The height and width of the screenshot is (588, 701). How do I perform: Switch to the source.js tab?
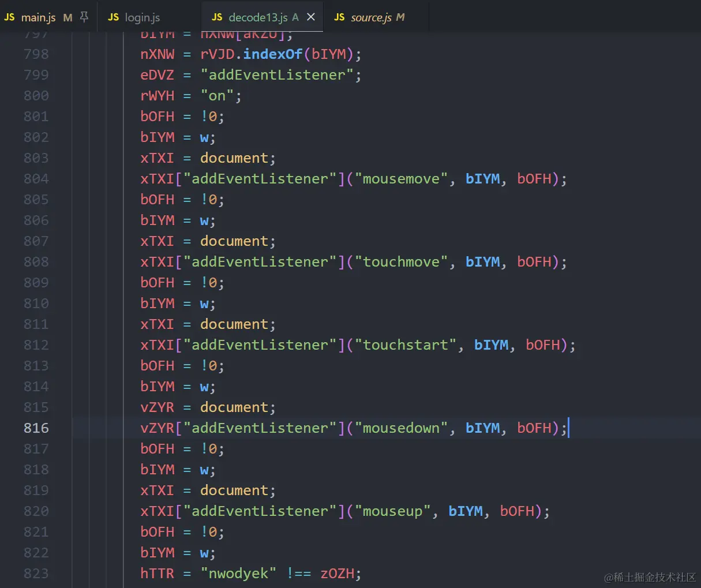(376, 17)
